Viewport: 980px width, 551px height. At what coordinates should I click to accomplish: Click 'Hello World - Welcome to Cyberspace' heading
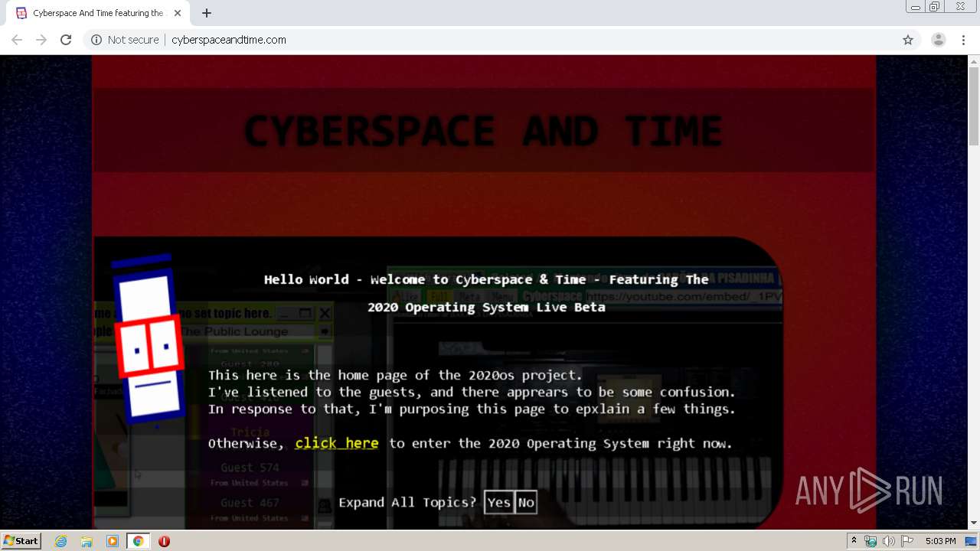pos(486,279)
